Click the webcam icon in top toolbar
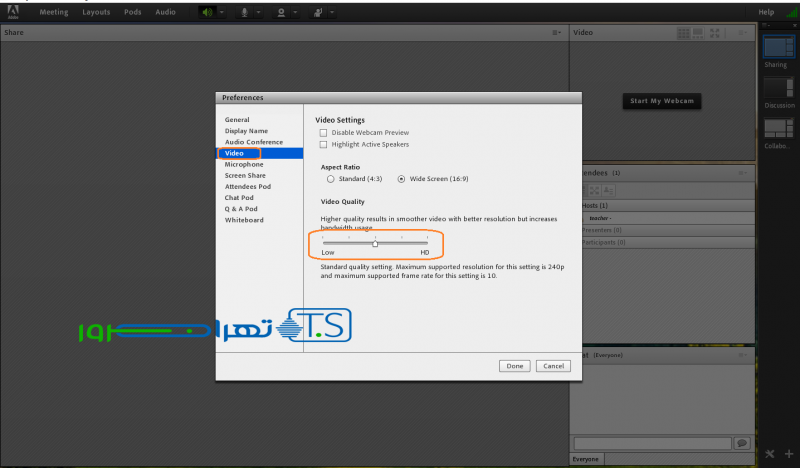800x468 pixels. click(x=282, y=12)
